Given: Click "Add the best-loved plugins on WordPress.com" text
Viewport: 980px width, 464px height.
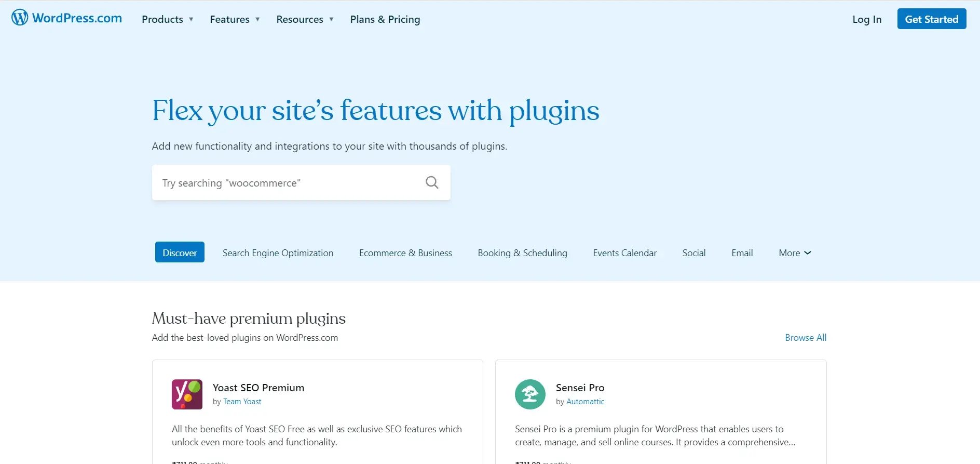Looking at the screenshot, I should pos(245,337).
